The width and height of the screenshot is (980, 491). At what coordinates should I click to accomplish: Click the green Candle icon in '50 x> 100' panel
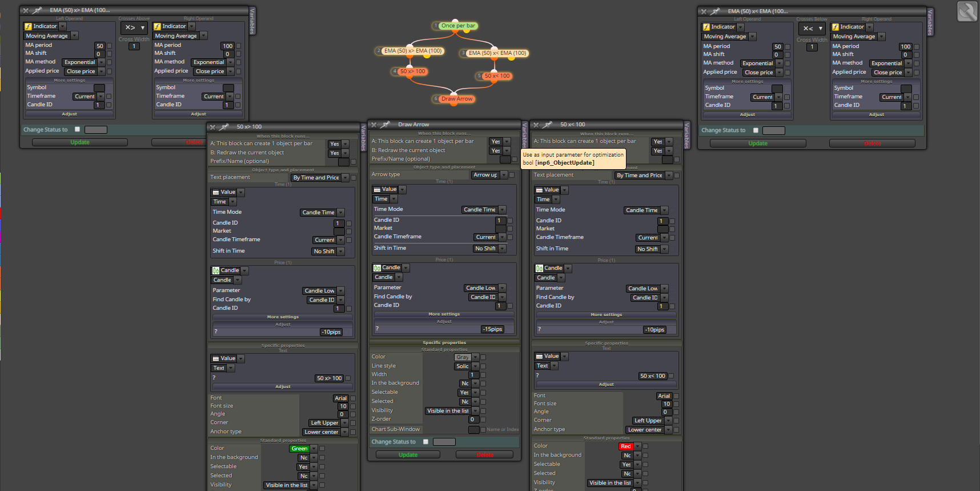216,270
